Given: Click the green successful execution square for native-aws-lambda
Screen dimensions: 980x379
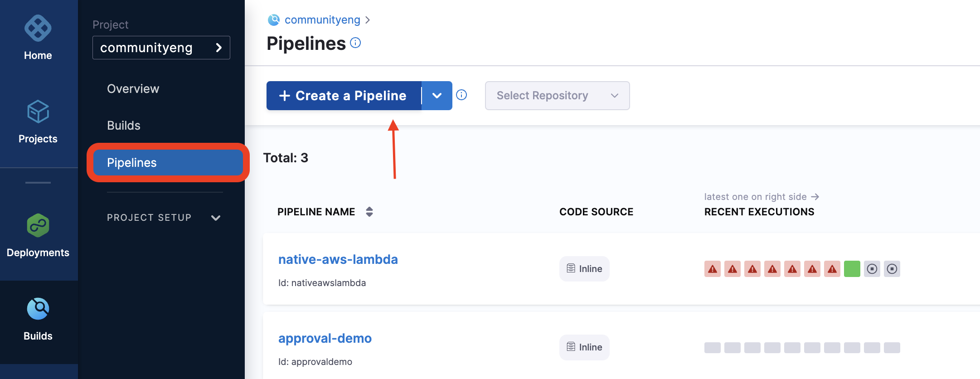Looking at the screenshot, I should (852, 269).
